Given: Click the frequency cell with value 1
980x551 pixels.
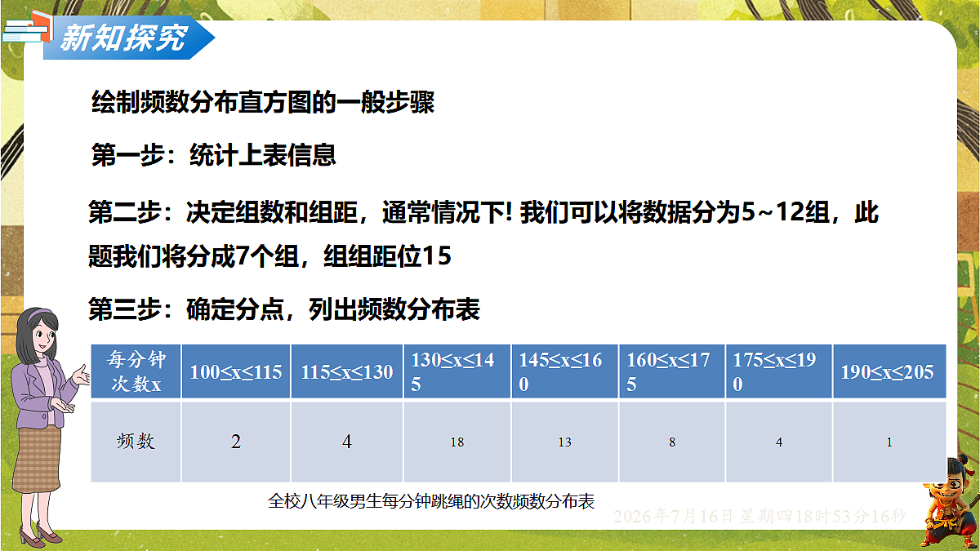Looking at the screenshot, I should tap(889, 442).
